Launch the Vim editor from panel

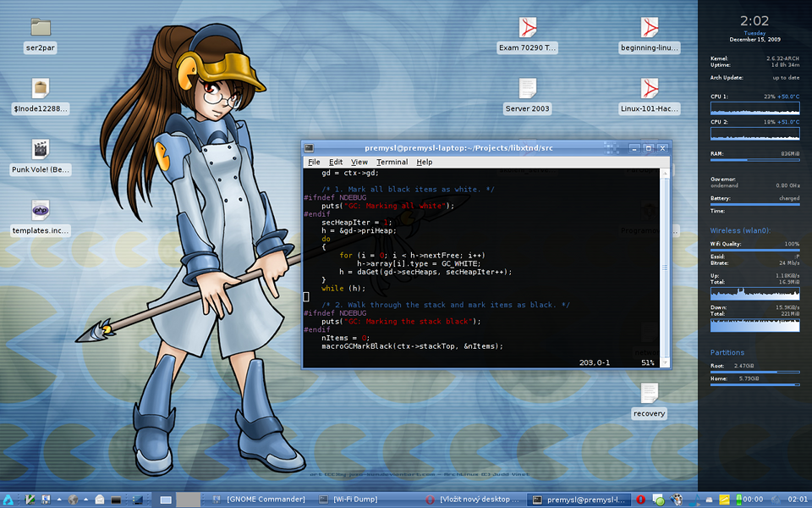pos(30,500)
